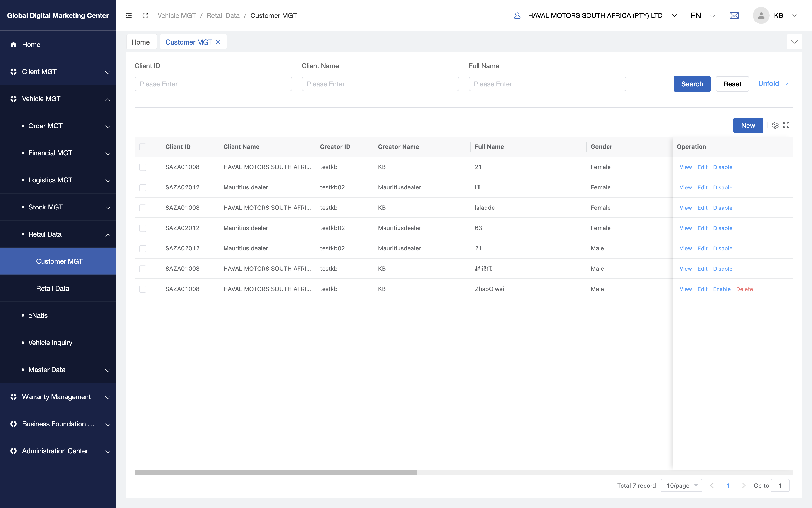Check the row with Full Name 63

143,228
